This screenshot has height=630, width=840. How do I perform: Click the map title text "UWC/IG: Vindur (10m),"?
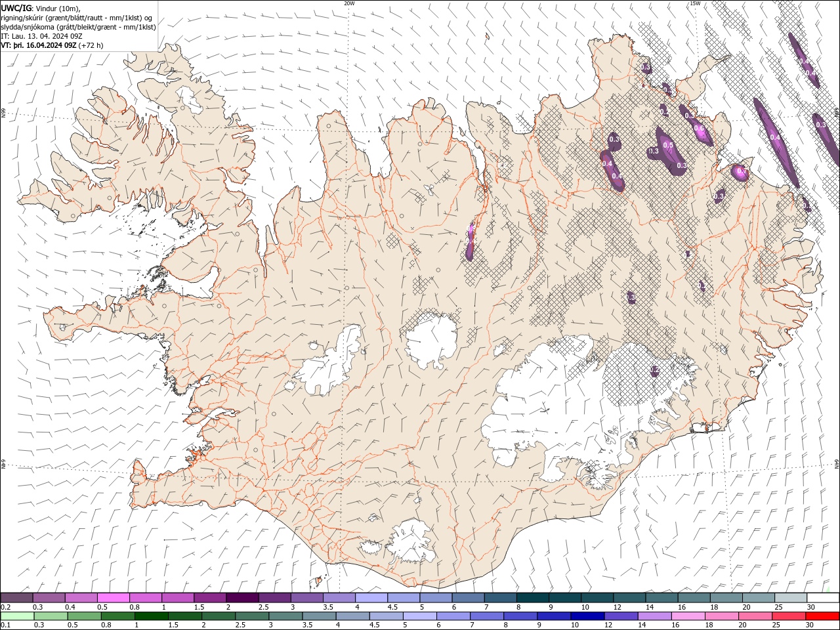point(41,8)
